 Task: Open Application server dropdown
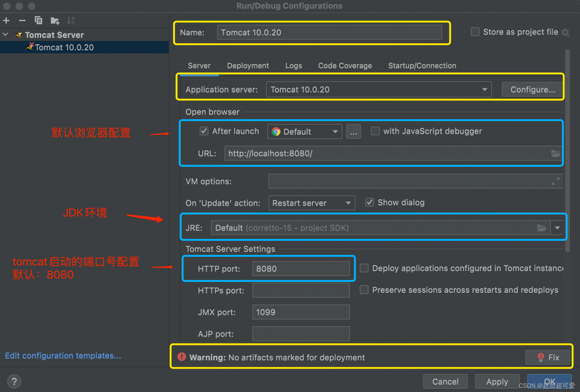tap(379, 89)
